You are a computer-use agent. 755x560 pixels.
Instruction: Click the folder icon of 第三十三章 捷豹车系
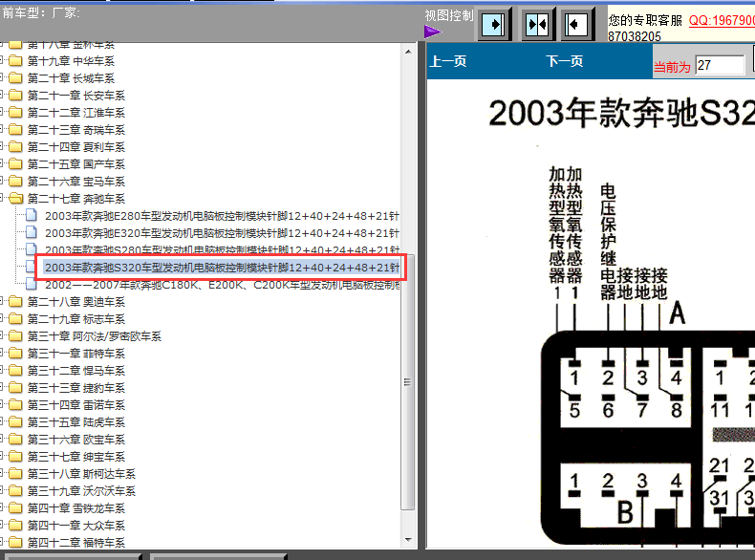point(16,388)
